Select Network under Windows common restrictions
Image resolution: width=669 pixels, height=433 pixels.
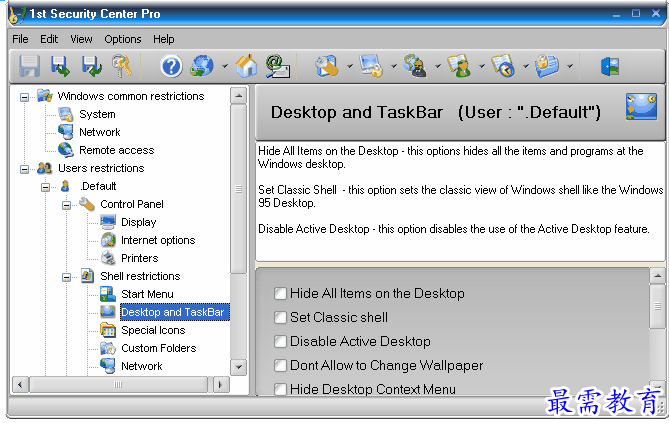(x=99, y=132)
